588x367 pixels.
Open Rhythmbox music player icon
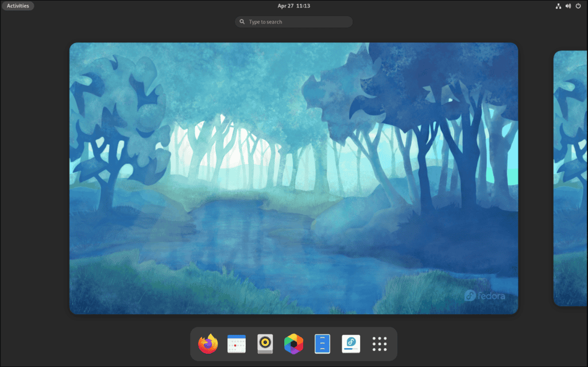265,343
